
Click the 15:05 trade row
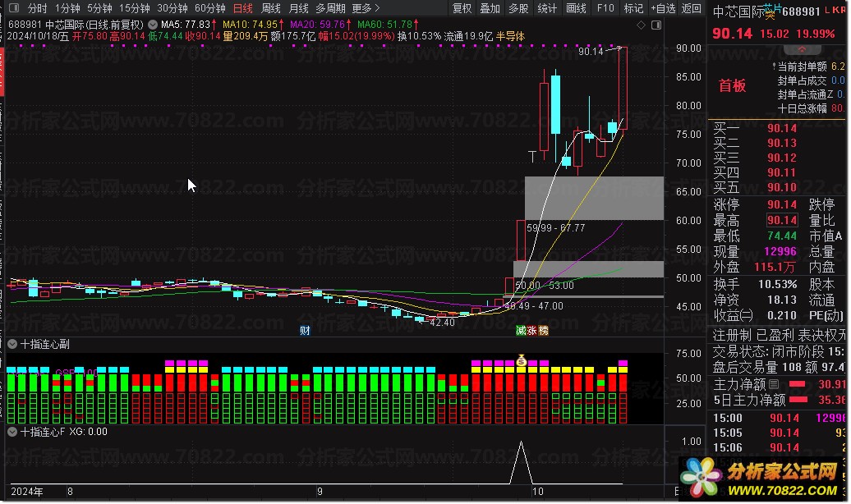point(779,433)
